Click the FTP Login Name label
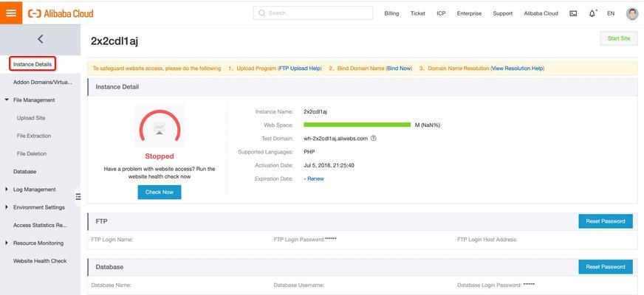Image resolution: width=644 pixels, height=295 pixels. (112, 240)
